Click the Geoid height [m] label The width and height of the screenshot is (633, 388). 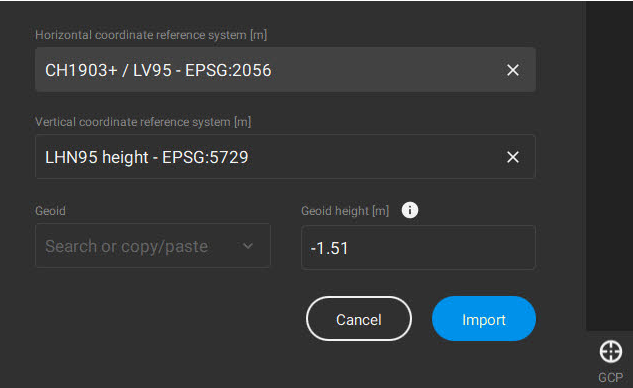pos(345,211)
